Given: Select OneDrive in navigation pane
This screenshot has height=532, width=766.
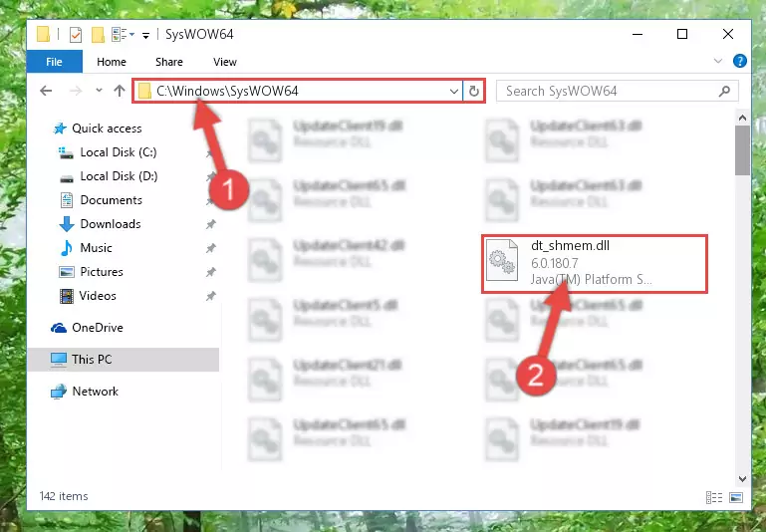Looking at the screenshot, I should (x=98, y=328).
